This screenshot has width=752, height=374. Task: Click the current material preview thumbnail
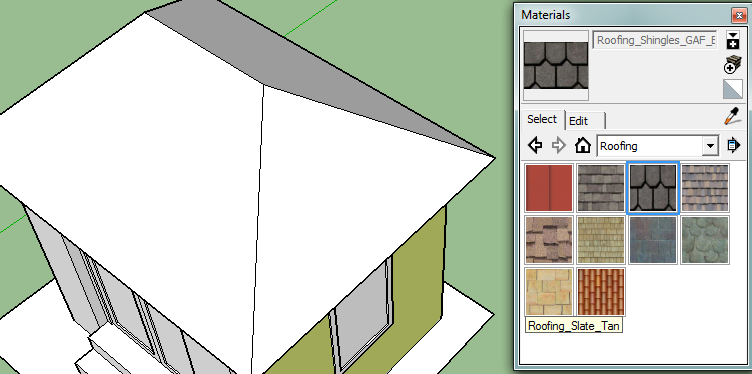556,66
